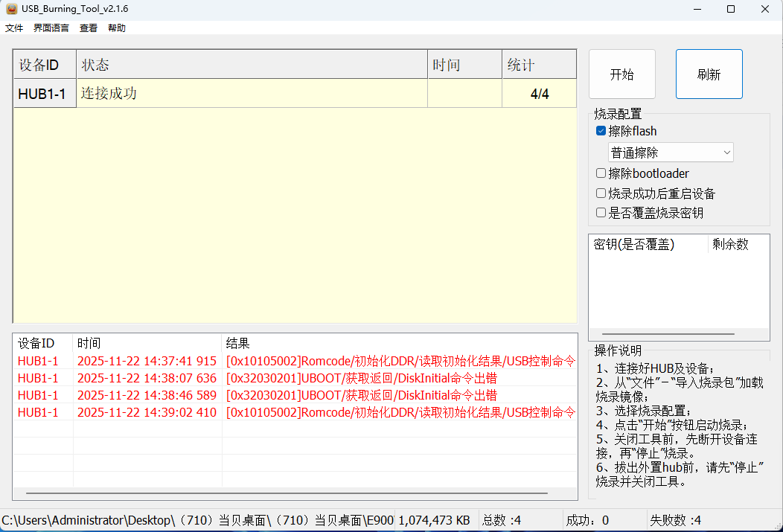Disable the 擦除flash checkbox
The height and width of the screenshot is (532, 783).
(x=601, y=131)
